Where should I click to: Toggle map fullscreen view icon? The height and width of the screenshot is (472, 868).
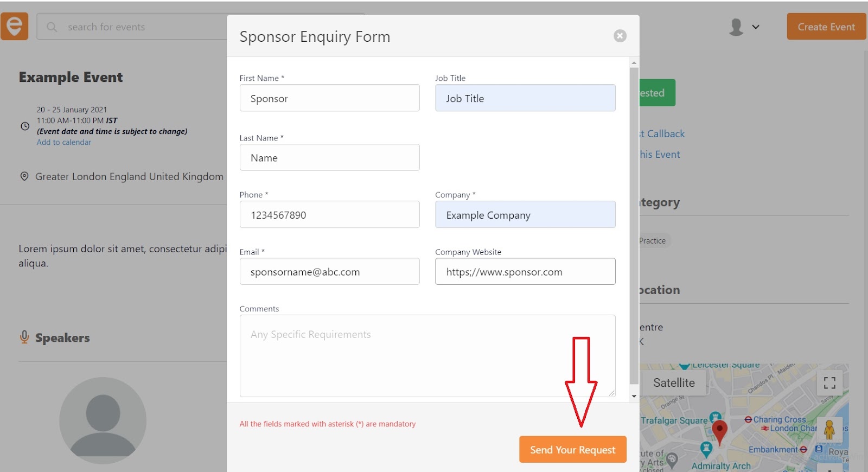click(829, 383)
